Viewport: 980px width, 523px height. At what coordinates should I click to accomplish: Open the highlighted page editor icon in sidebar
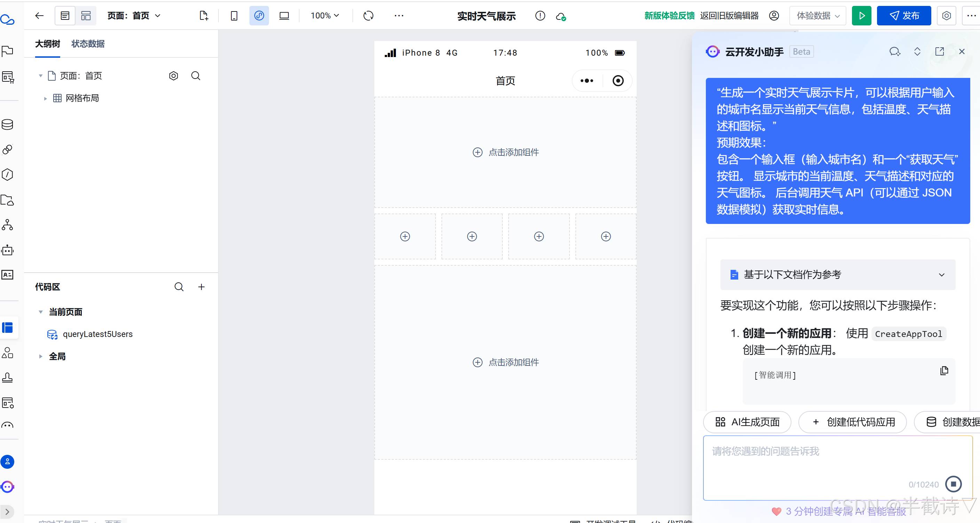8,328
